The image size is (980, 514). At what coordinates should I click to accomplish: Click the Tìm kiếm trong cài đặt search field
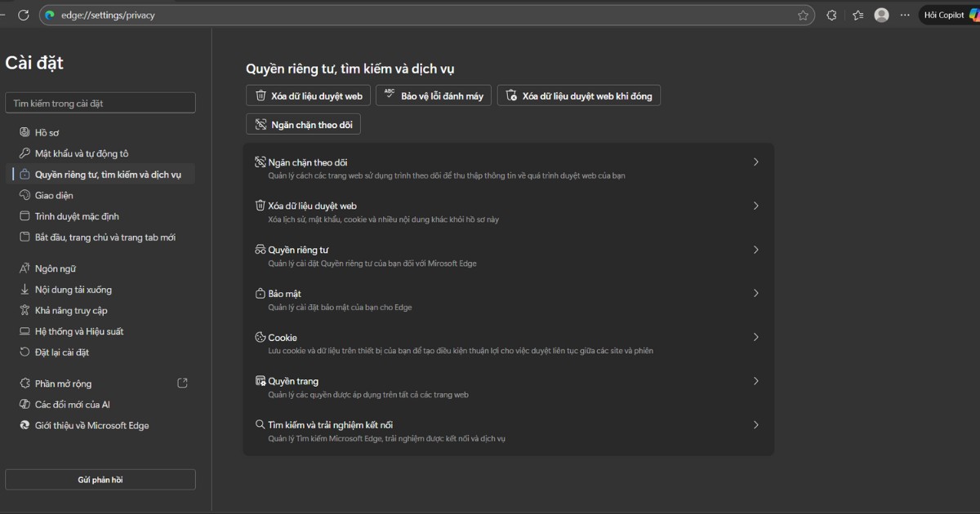(100, 103)
